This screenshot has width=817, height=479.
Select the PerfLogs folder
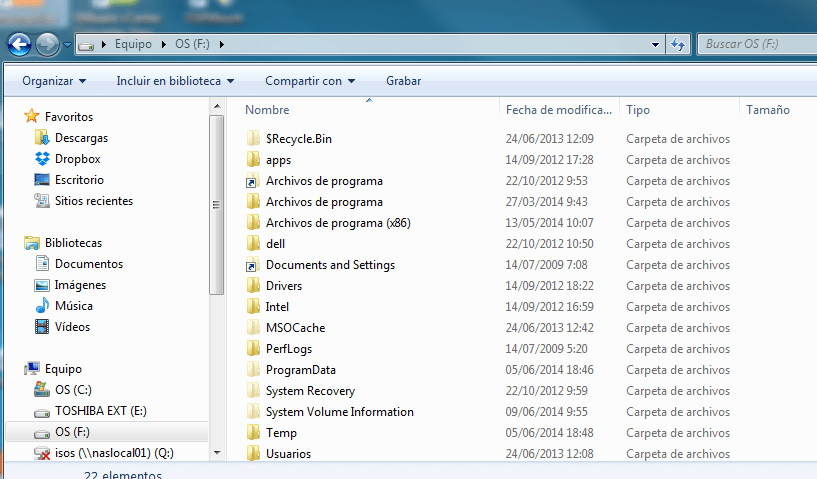289,349
